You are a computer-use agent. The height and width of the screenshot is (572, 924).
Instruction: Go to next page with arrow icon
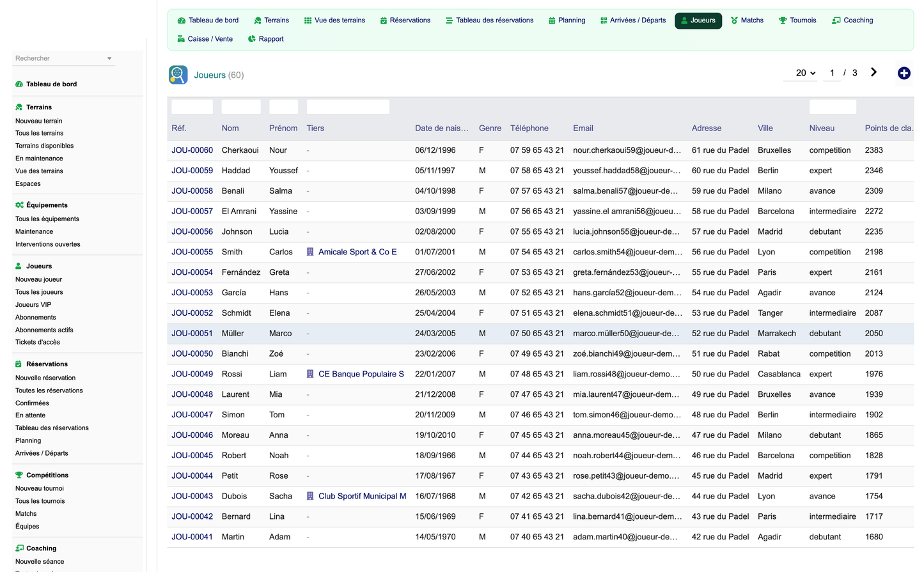click(873, 72)
